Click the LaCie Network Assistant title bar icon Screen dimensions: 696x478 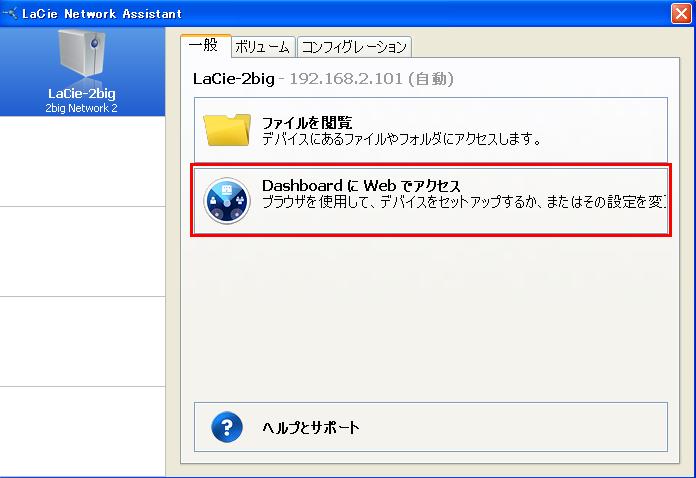tap(10, 13)
